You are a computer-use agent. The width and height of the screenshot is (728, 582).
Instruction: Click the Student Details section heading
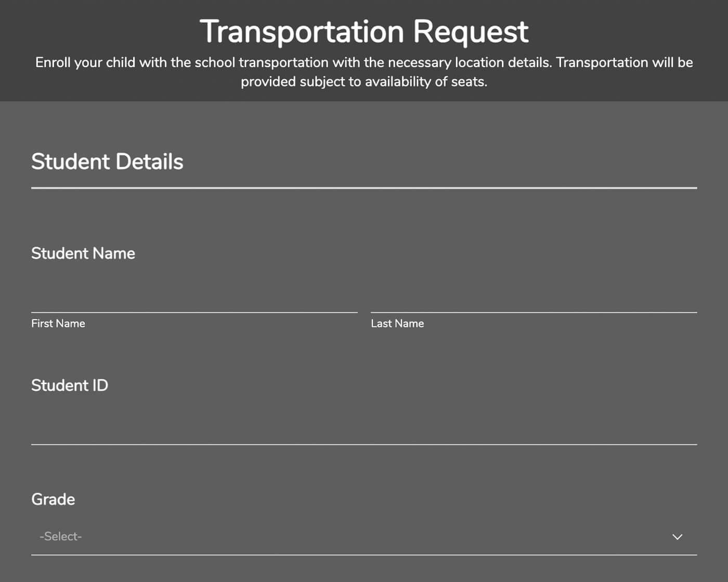[107, 161]
